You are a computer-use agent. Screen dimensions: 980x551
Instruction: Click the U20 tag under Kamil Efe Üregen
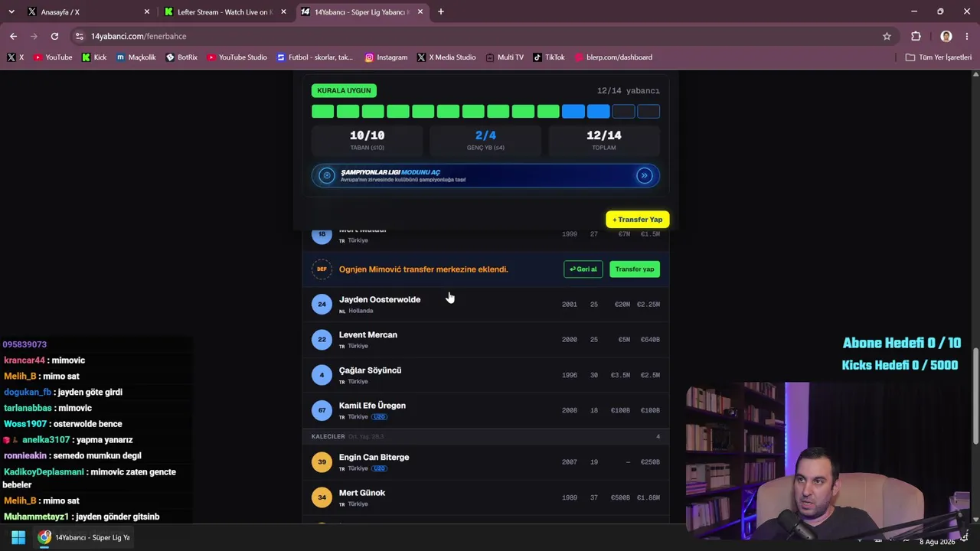point(379,417)
